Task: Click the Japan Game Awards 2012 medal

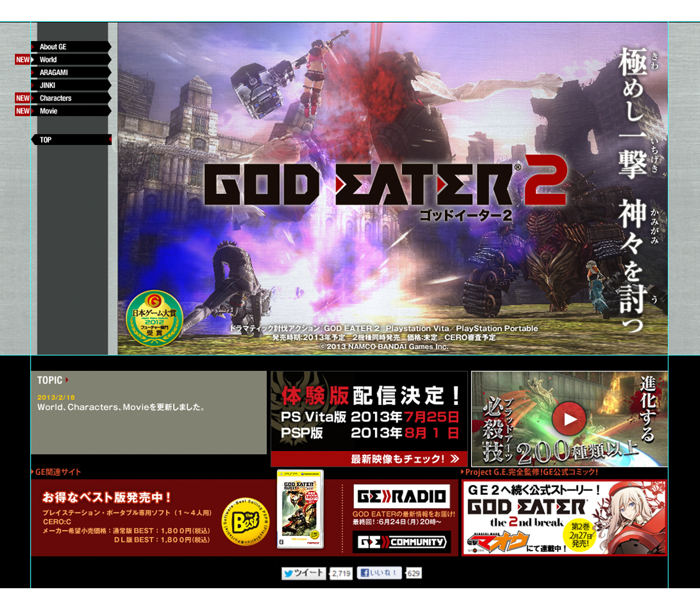Action: (x=154, y=319)
